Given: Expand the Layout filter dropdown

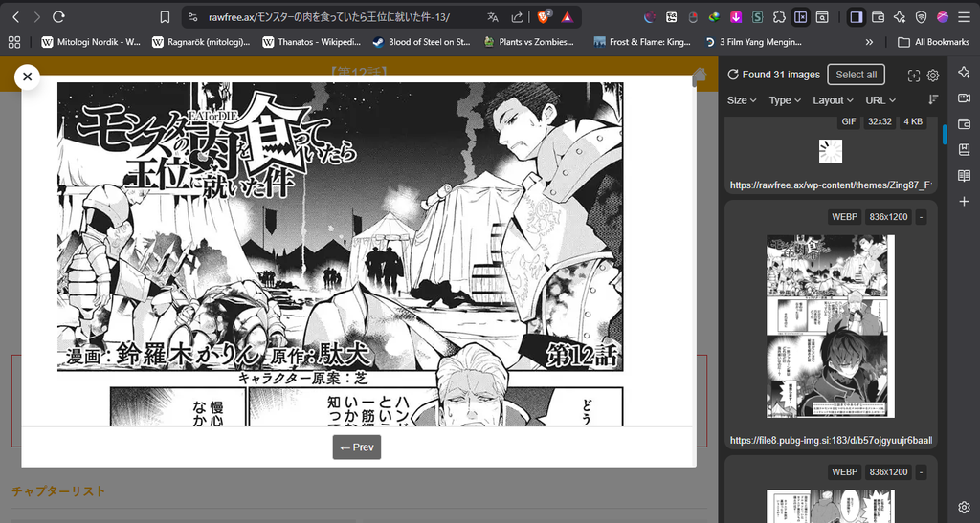Looking at the screenshot, I should tap(834, 100).
